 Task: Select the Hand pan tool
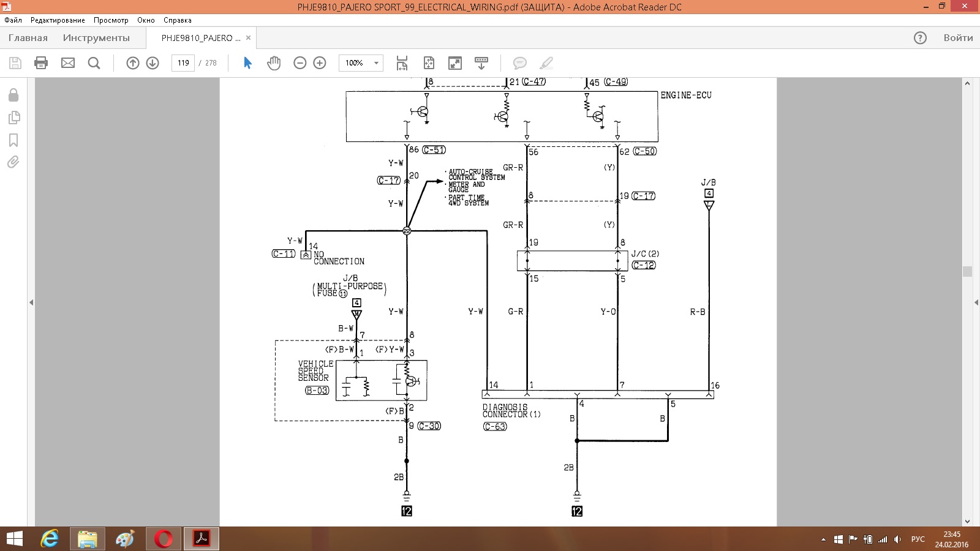click(x=274, y=63)
